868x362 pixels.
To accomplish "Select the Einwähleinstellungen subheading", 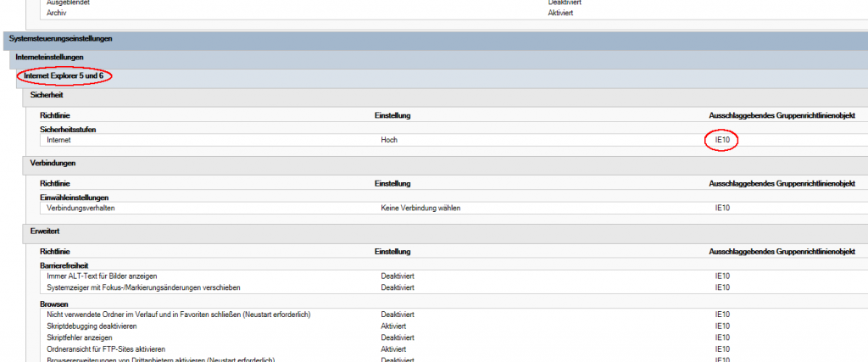I will (75, 197).
